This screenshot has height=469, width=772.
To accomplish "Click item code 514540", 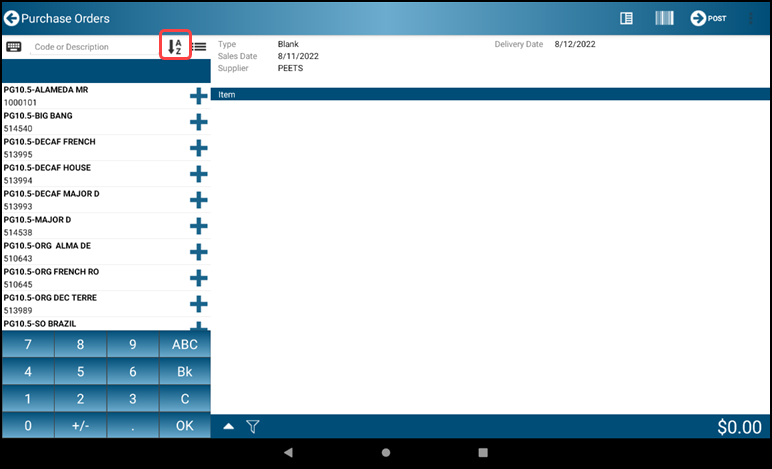I will click(x=18, y=128).
